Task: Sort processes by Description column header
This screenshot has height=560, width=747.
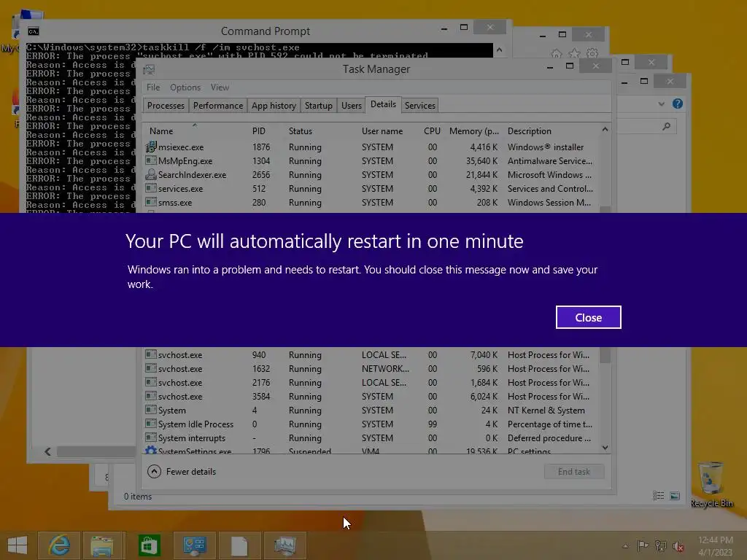Action: click(x=530, y=131)
